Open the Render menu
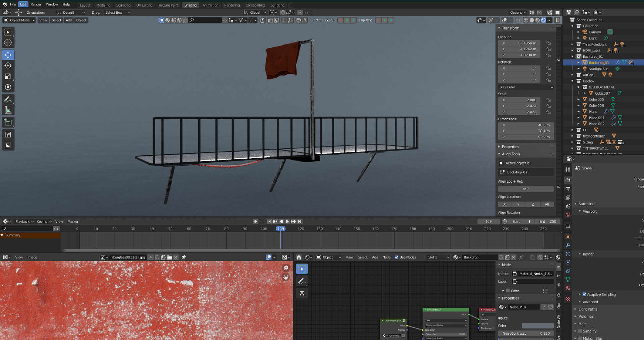Image resolution: width=644 pixels, height=340 pixels. [36, 4]
